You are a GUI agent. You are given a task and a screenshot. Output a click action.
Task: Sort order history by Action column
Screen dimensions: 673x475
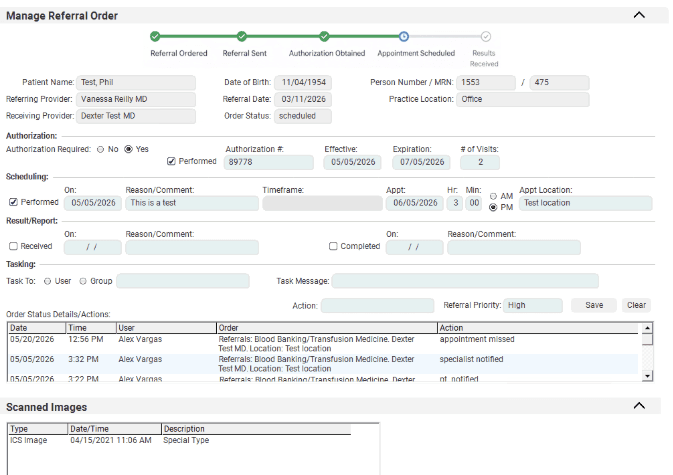(538, 328)
